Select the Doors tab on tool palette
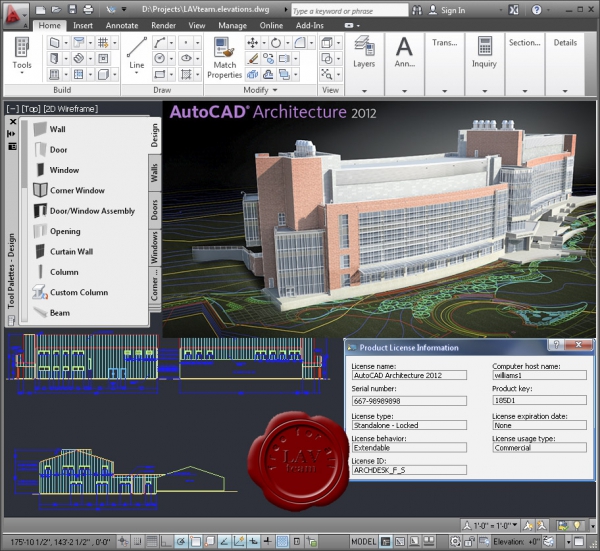 pos(154,210)
